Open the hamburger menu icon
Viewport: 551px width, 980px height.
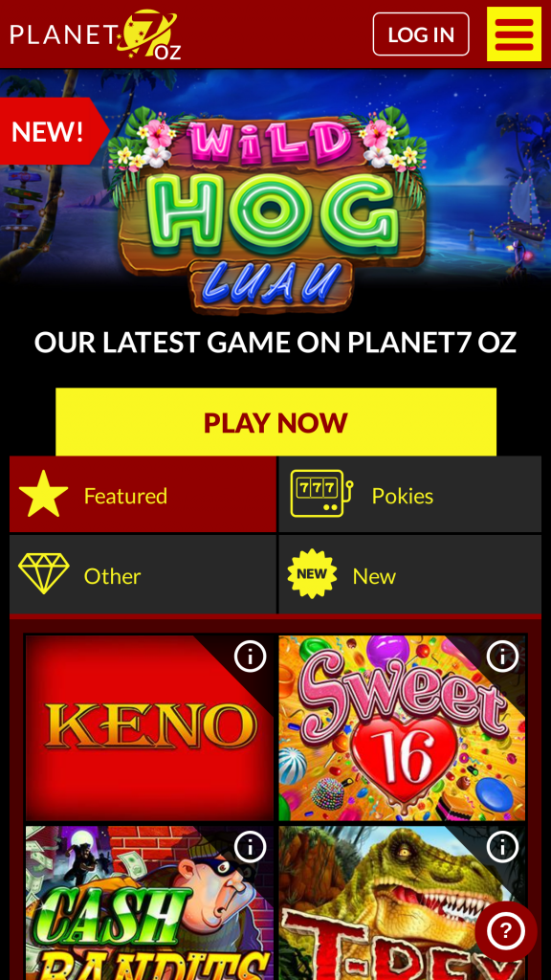(x=514, y=33)
